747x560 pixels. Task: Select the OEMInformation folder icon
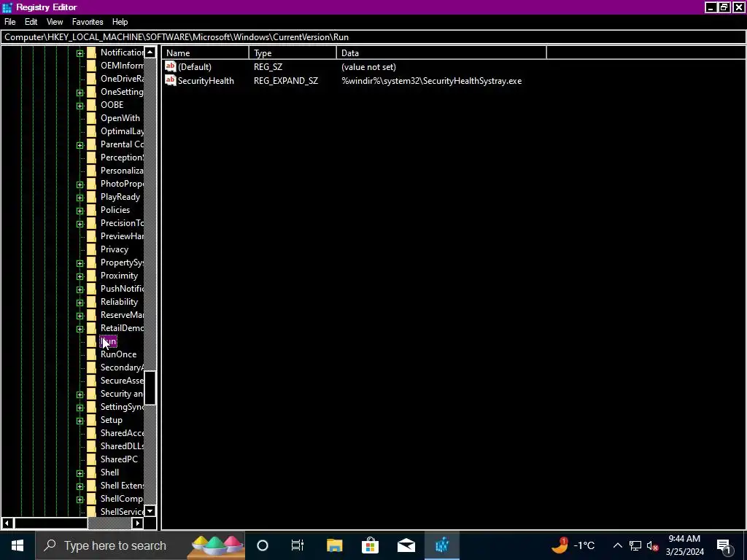point(91,66)
